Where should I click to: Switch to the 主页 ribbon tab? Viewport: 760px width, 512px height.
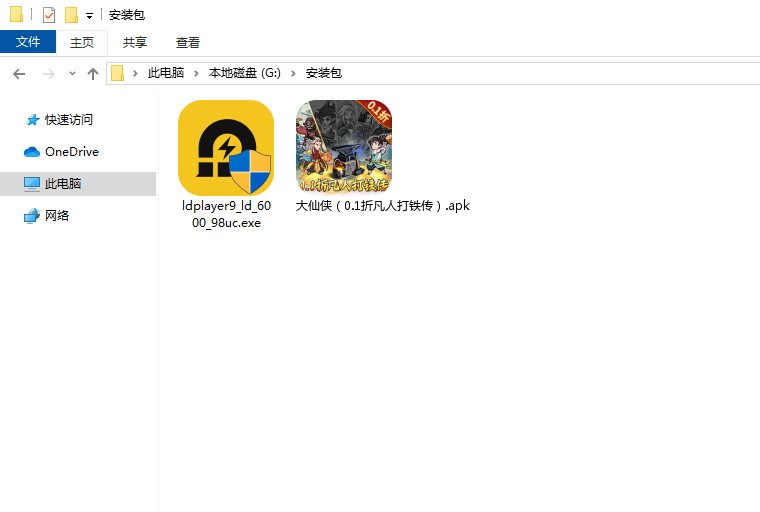(82, 42)
